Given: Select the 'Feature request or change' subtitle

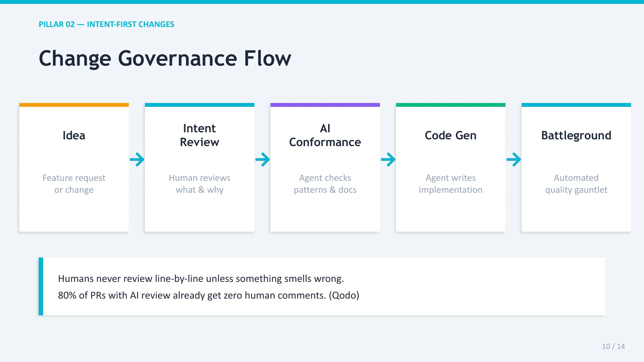Looking at the screenshot, I should (x=74, y=184).
